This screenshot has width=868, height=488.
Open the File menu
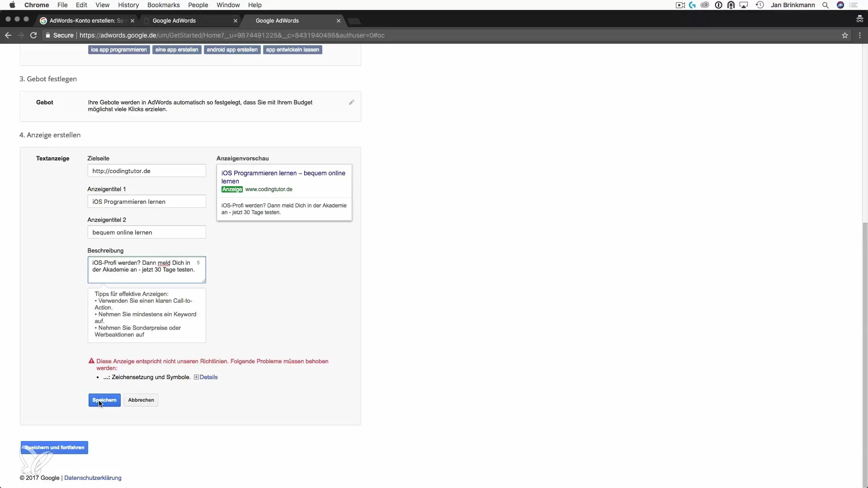pyautogui.click(x=62, y=5)
